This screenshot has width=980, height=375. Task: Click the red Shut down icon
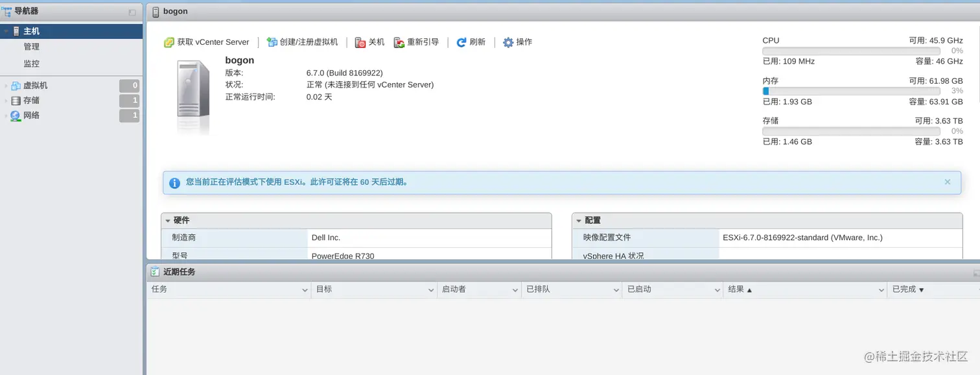360,42
